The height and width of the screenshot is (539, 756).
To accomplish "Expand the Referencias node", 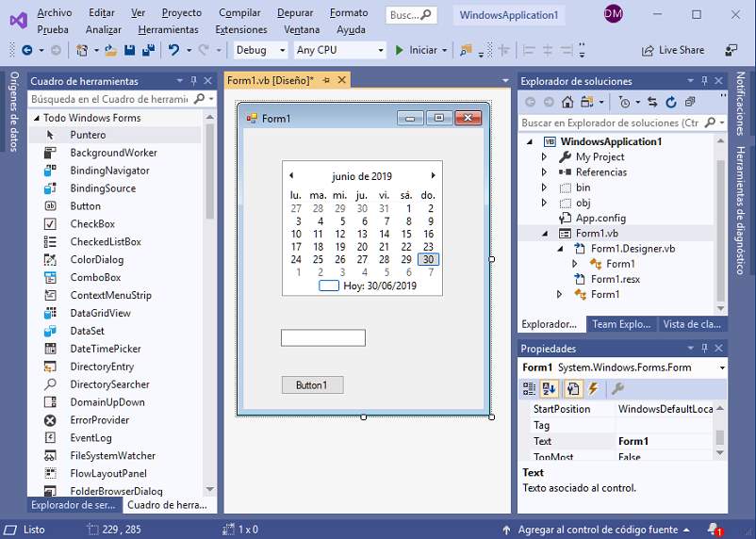I will click(x=544, y=172).
